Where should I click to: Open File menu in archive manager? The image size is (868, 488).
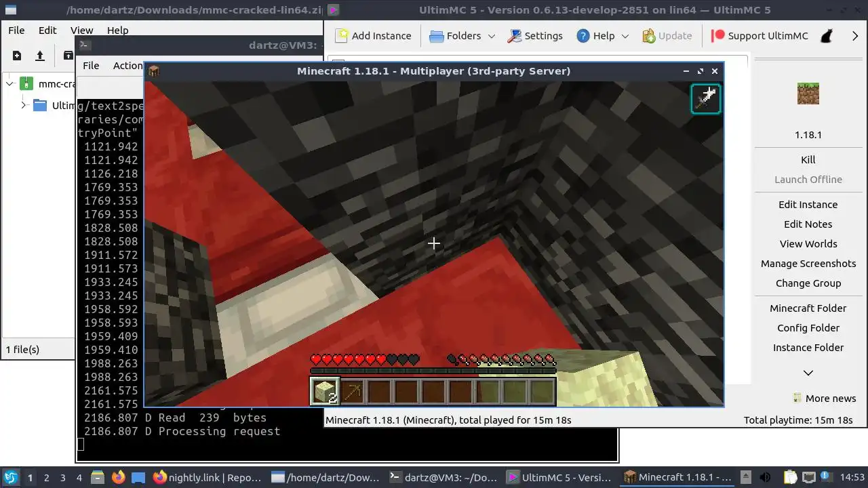[16, 30]
